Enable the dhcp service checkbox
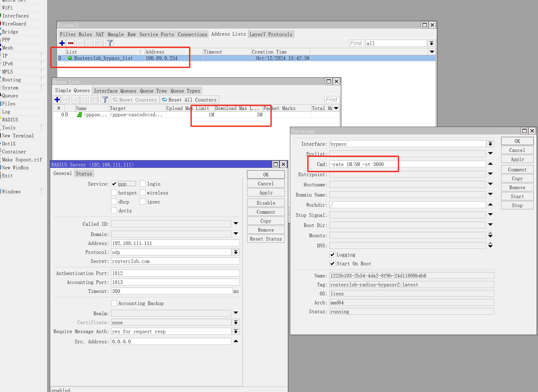 [x=114, y=202]
